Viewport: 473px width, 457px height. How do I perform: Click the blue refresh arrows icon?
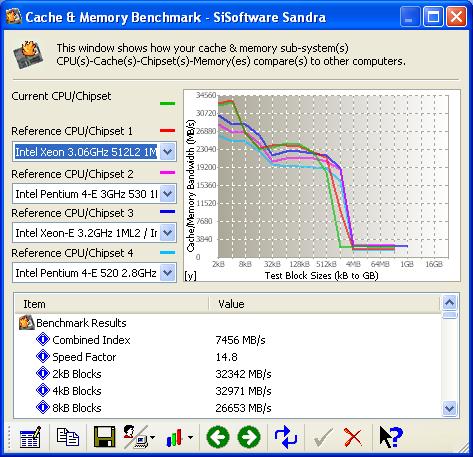(286, 437)
